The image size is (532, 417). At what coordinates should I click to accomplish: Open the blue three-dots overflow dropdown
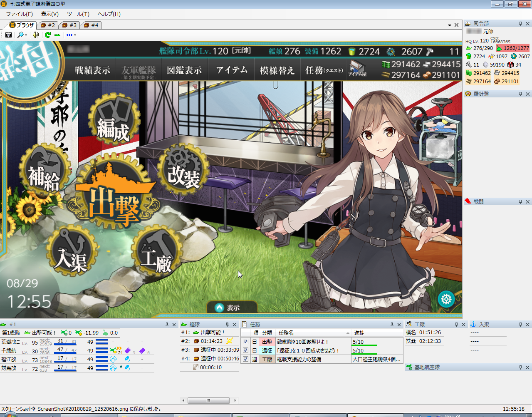tap(71, 35)
